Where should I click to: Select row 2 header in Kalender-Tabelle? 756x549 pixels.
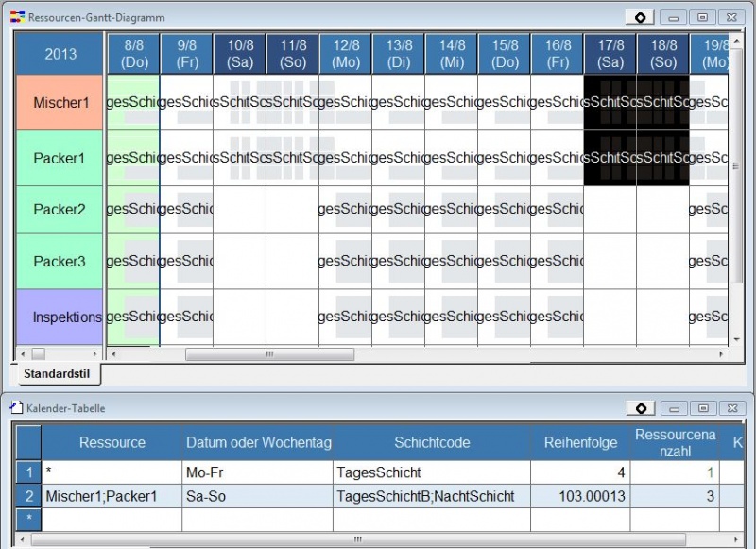[x=28, y=496]
